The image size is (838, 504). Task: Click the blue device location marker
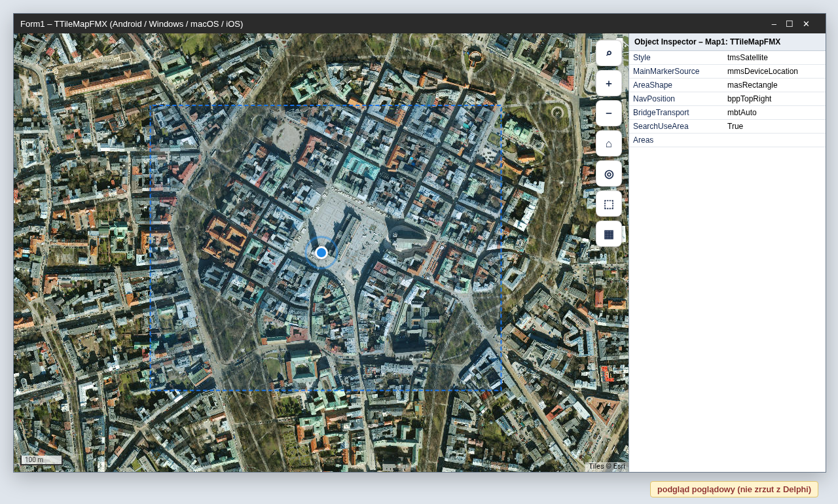321,253
